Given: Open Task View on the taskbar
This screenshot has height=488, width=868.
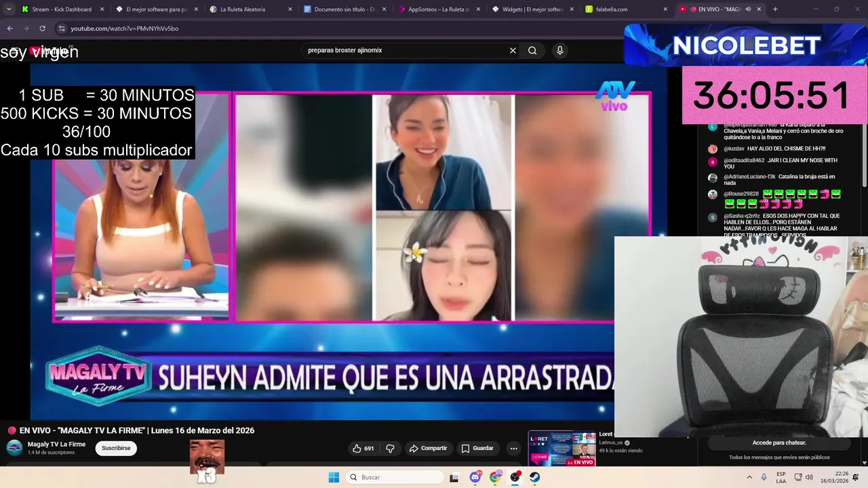Looking at the screenshot, I should (454, 477).
